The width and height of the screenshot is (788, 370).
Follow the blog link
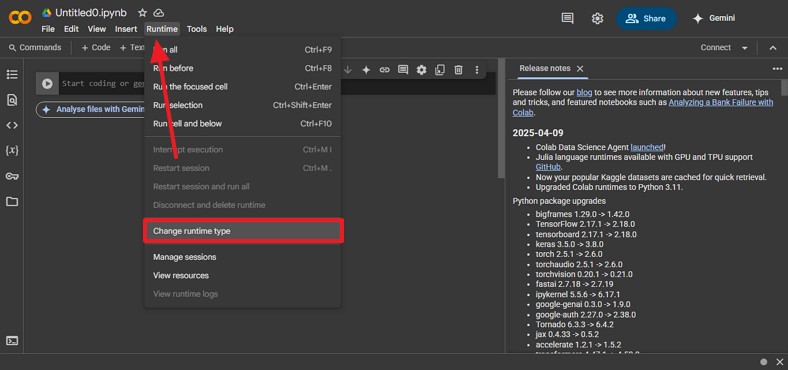pyautogui.click(x=584, y=92)
